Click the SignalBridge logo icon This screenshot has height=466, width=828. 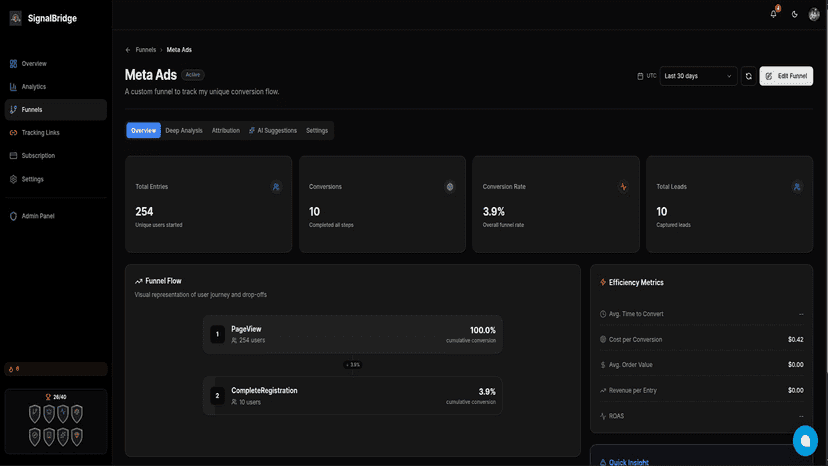tap(15, 18)
